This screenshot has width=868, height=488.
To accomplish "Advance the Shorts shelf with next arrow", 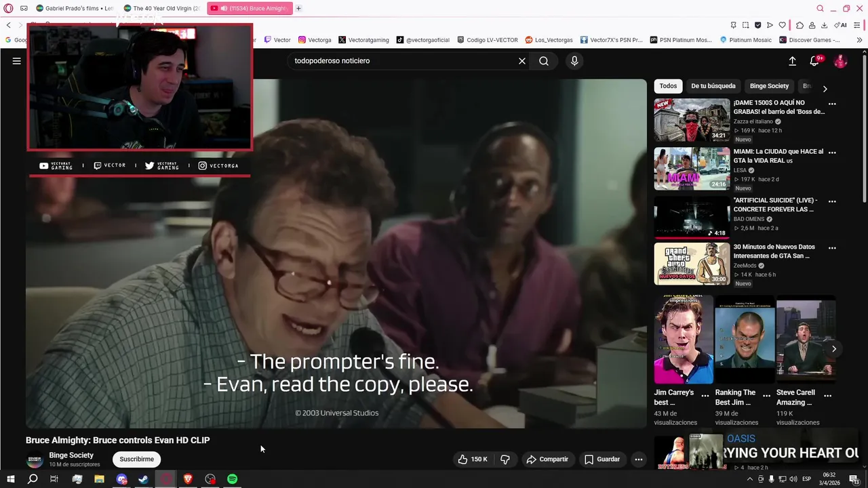I will 834,349.
